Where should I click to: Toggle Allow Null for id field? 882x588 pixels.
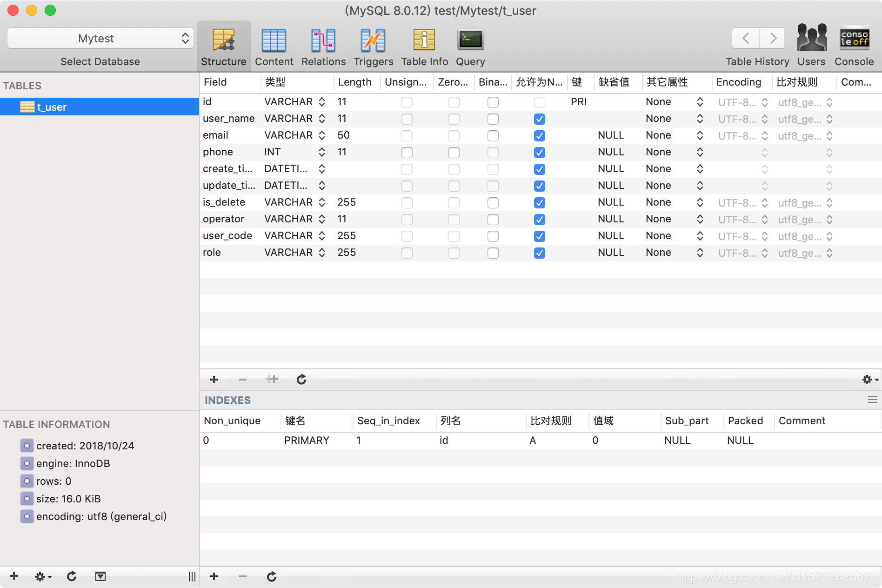click(539, 102)
